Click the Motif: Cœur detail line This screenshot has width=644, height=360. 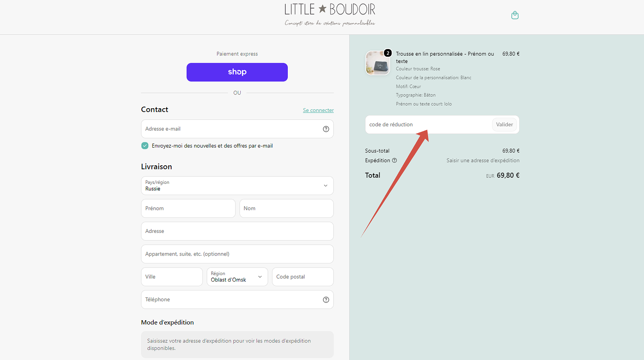(x=409, y=86)
